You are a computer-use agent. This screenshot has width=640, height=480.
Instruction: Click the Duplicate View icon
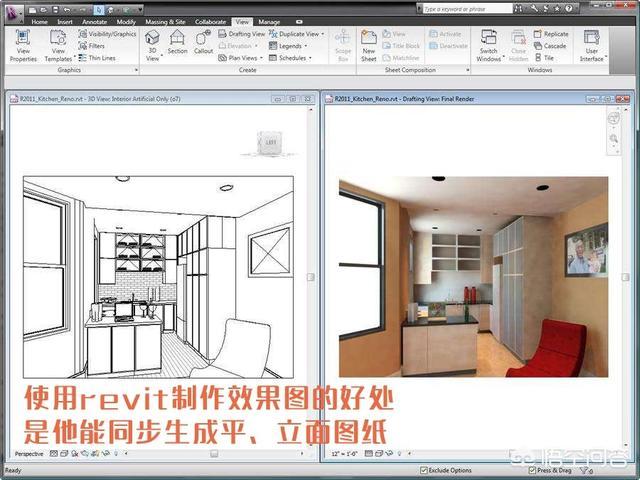273,34
